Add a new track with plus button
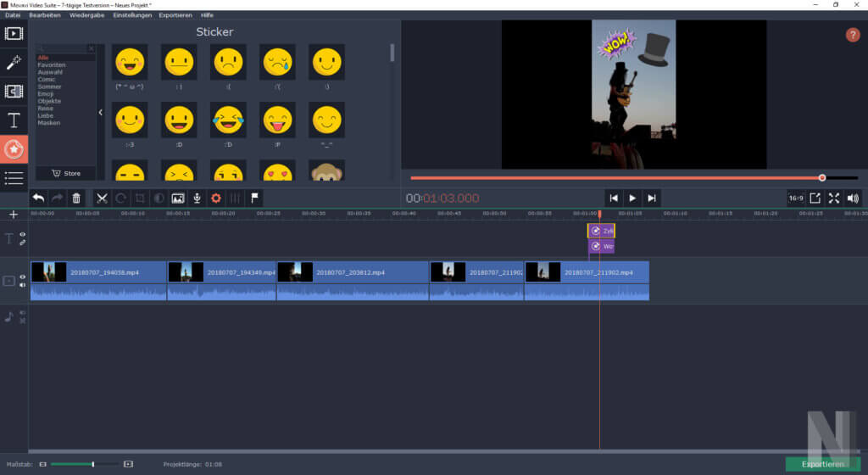The height and width of the screenshot is (475, 868). pyautogui.click(x=14, y=215)
